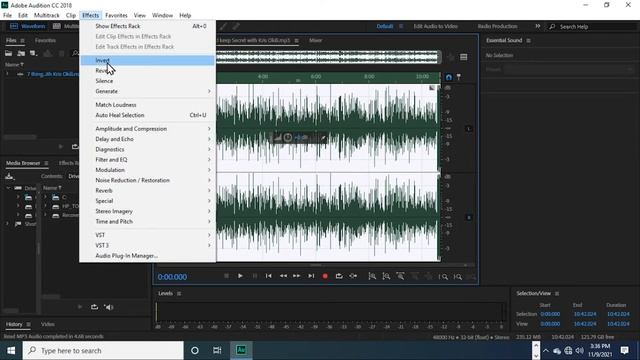Choose Auto Heal Selection menu item
The image size is (640, 360).
click(147, 115)
